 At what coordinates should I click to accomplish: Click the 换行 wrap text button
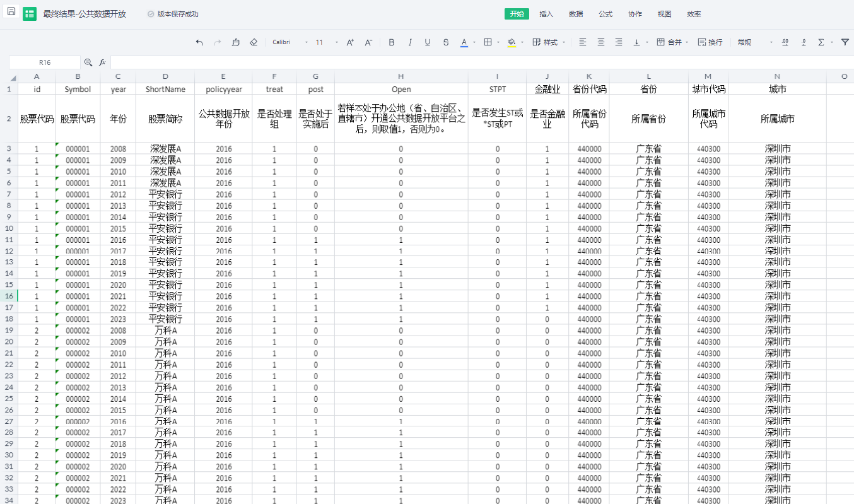tap(710, 42)
